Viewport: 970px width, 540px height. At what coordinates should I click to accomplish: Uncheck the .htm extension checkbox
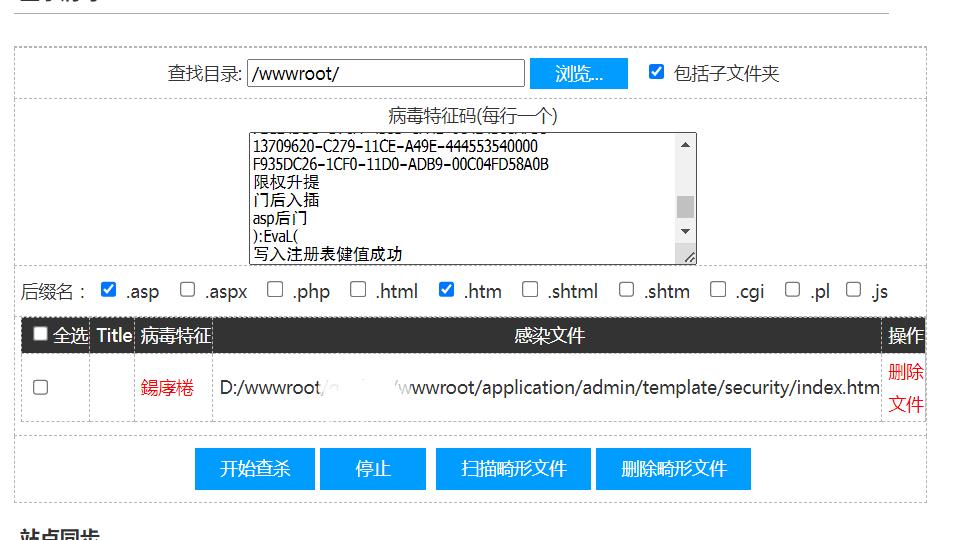[447, 289]
